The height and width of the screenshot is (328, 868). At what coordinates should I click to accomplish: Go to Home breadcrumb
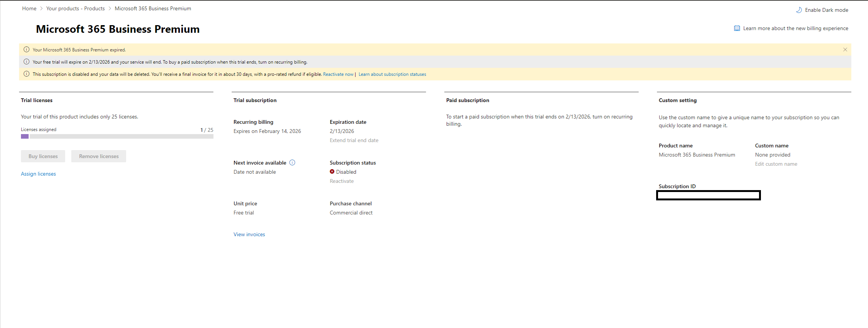[29, 8]
